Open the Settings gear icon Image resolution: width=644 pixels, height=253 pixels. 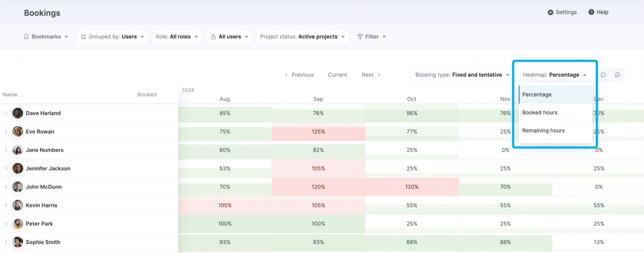pos(551,13)
